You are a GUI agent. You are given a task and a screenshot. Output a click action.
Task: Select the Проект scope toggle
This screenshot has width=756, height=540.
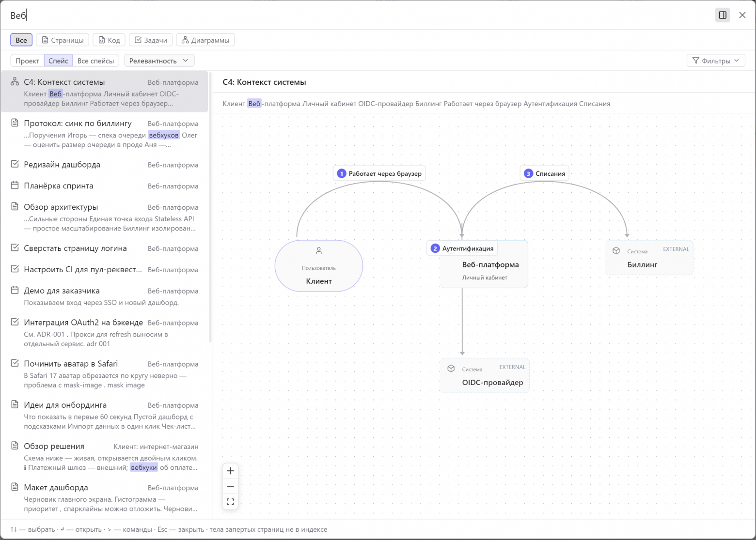tap(27, 61)
